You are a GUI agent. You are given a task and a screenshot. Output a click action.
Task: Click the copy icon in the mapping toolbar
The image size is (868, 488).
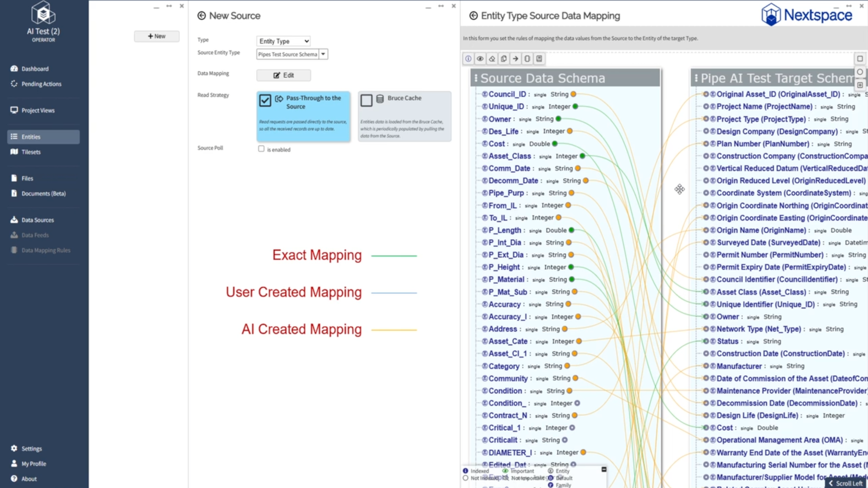click(x=504, y=58)
